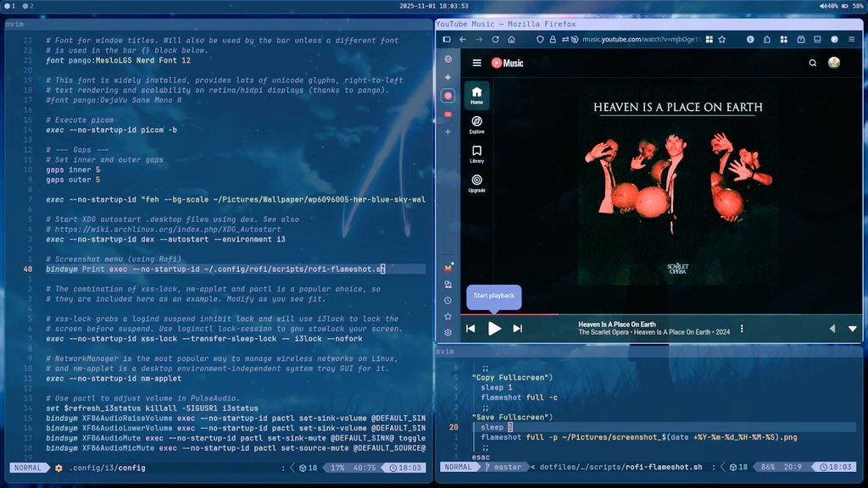Screen dimensions: 868x488
Task: Click the '"Copy Fullscreen")' line in right nvim
Action: click(512, 377)
